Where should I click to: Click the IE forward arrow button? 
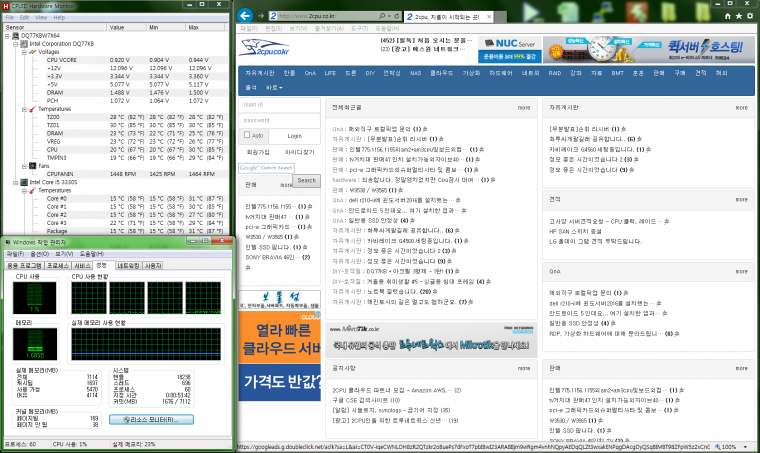[x=261, y=16]
